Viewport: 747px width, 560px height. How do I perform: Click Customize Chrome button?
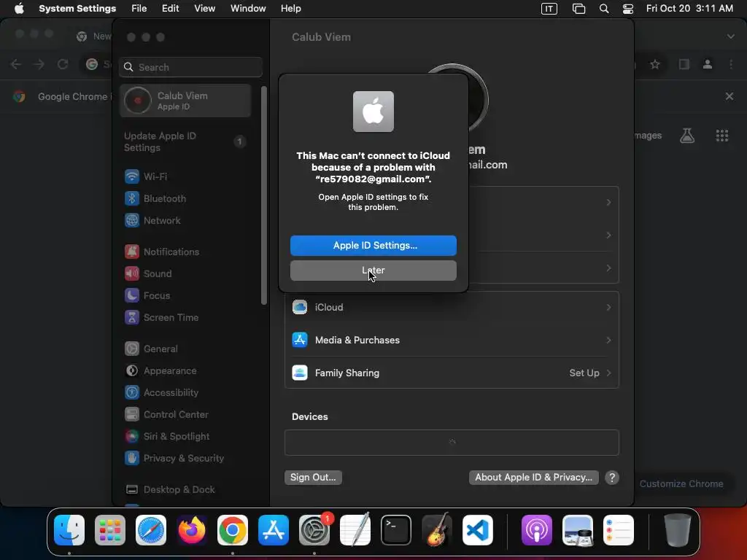[x=681, y=484]
